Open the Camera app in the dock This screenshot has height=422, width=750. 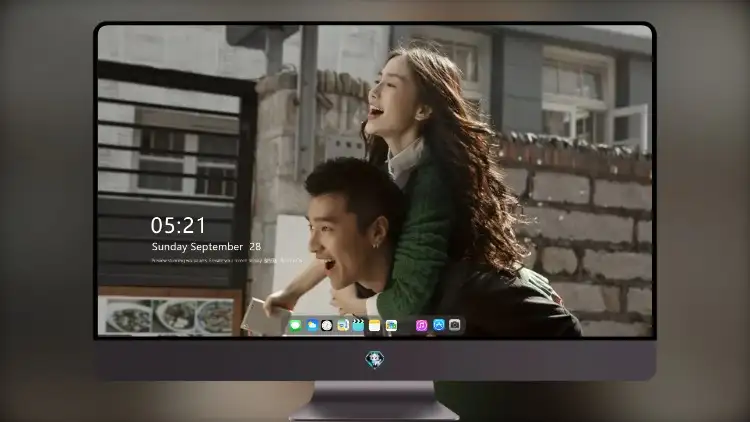coord(454,325)
